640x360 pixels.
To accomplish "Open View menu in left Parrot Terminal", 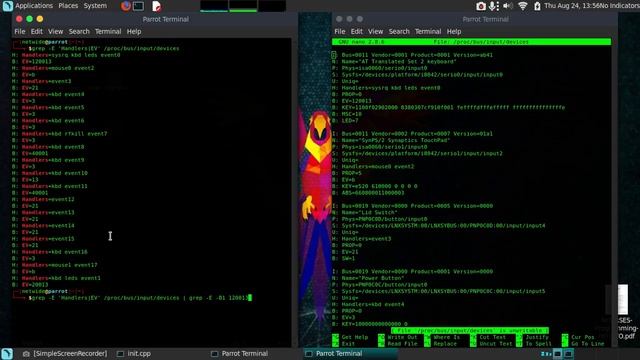I will (x=56, y=31).
